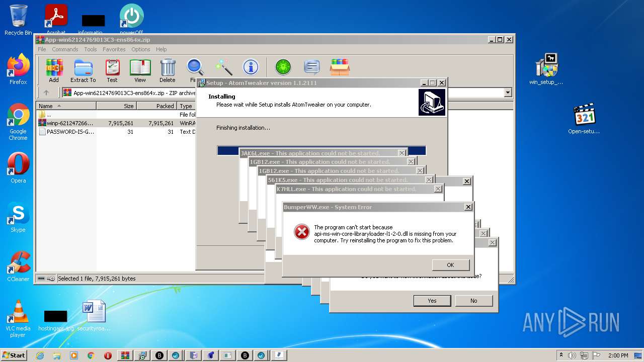Viewport: 644px width, 362px height.
Task: Select the PASSWORD-IS-G text file row
Action: pos(116,132)
